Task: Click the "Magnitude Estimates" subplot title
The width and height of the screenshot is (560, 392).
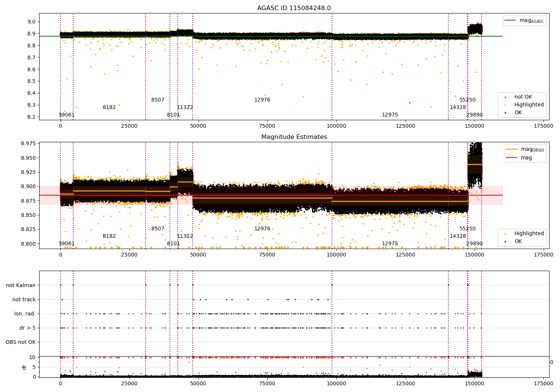Action: [294, 137]
